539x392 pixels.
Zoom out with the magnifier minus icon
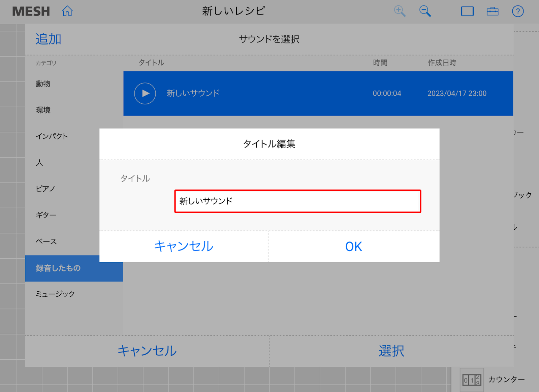coord(425,11)
